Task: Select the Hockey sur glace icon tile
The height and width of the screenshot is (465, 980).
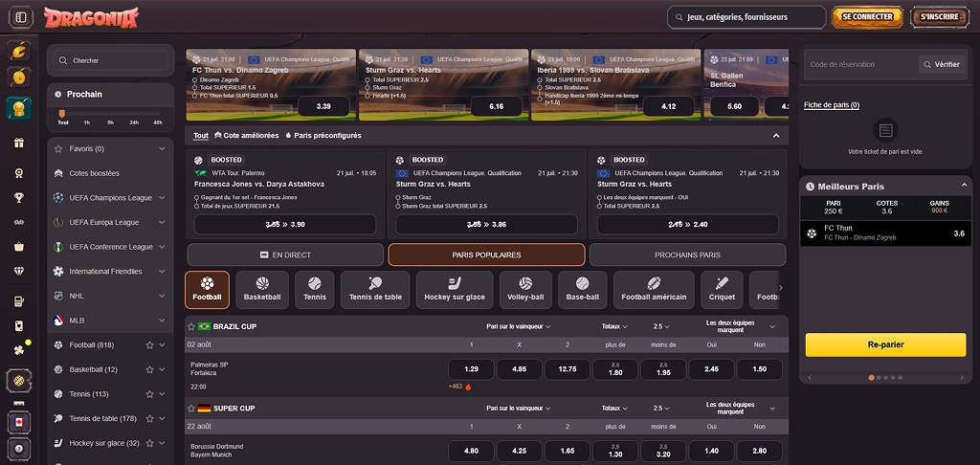Action: tap(455, 289)
